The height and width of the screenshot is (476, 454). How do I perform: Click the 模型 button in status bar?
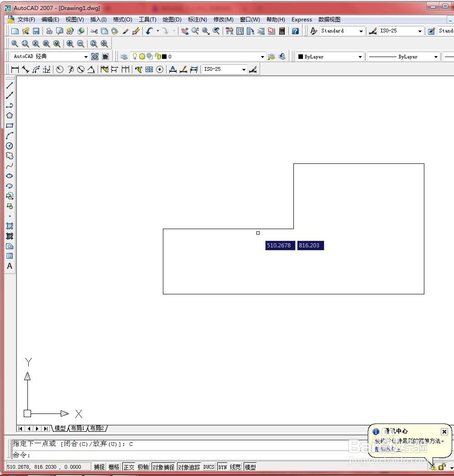coord(250,466)
